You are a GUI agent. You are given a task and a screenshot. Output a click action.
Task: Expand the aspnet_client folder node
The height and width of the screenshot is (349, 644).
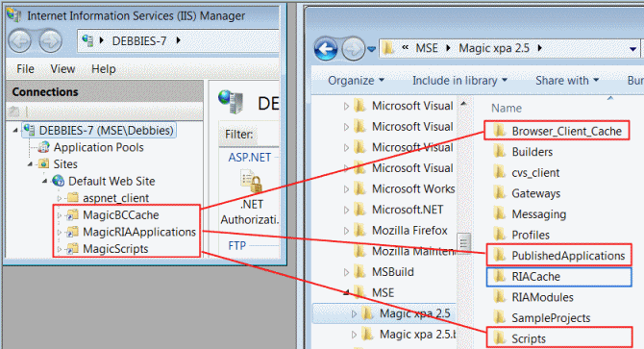click(x=60, y=198)
